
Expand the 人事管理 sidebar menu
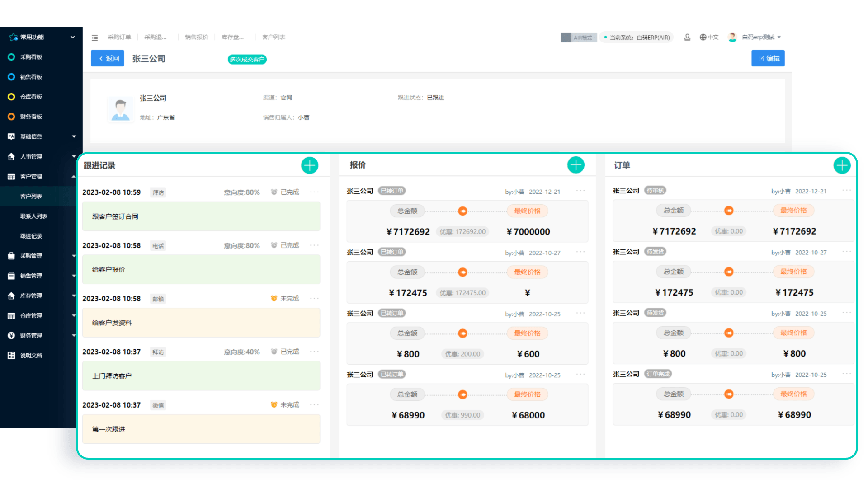tap(74, 156)
